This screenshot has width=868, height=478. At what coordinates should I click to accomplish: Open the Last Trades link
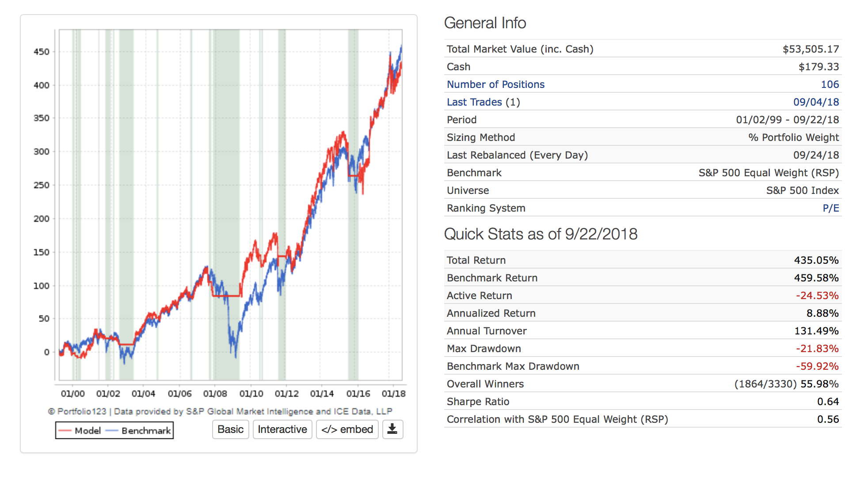tap(474, 102)
